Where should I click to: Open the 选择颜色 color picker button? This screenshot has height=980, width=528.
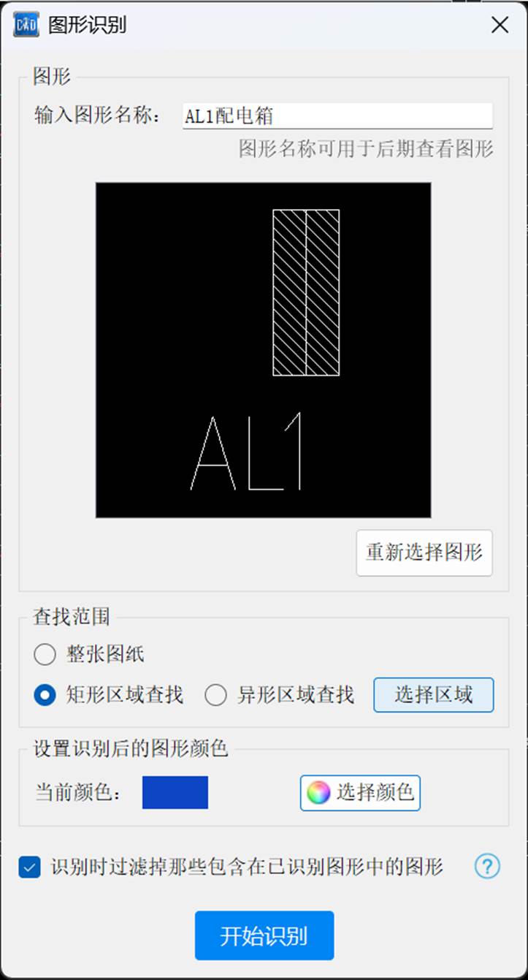360,793
